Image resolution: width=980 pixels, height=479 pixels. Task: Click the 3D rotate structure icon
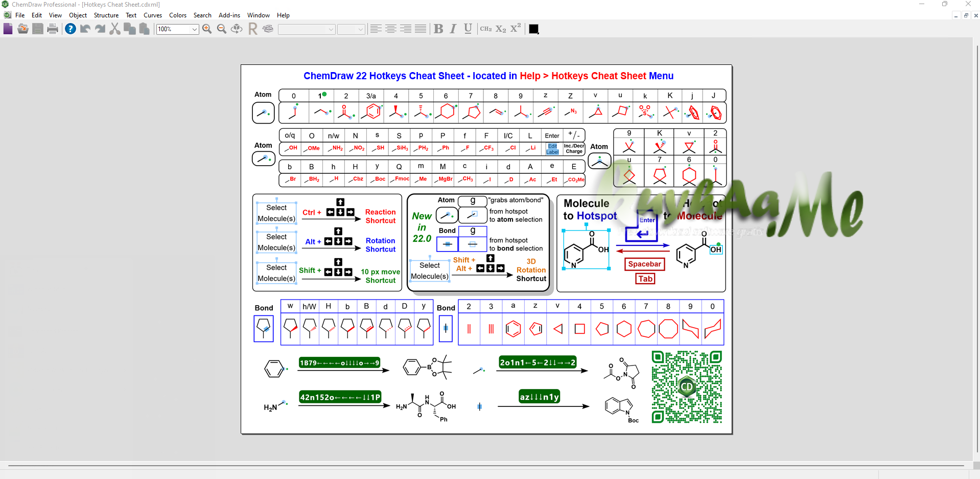237,29
